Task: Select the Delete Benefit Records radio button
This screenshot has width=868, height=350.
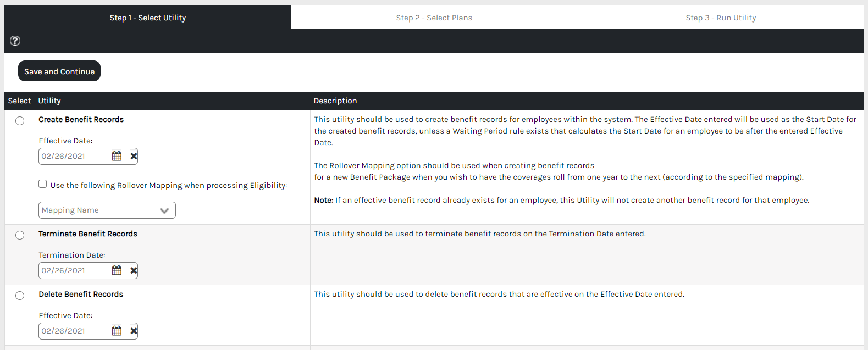Action: point(20,296)
